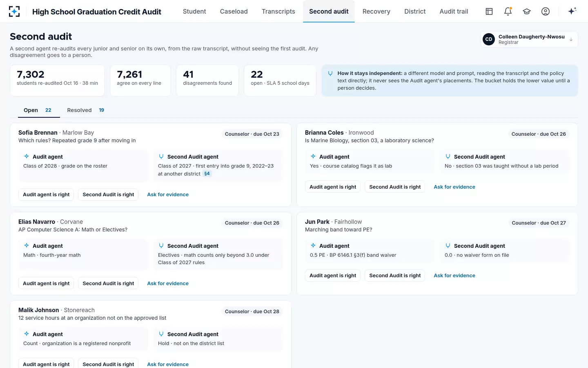Switch to the District tab
Image resolution: width=588 pixels, height=368 pixels.
(x=415, y=11)
